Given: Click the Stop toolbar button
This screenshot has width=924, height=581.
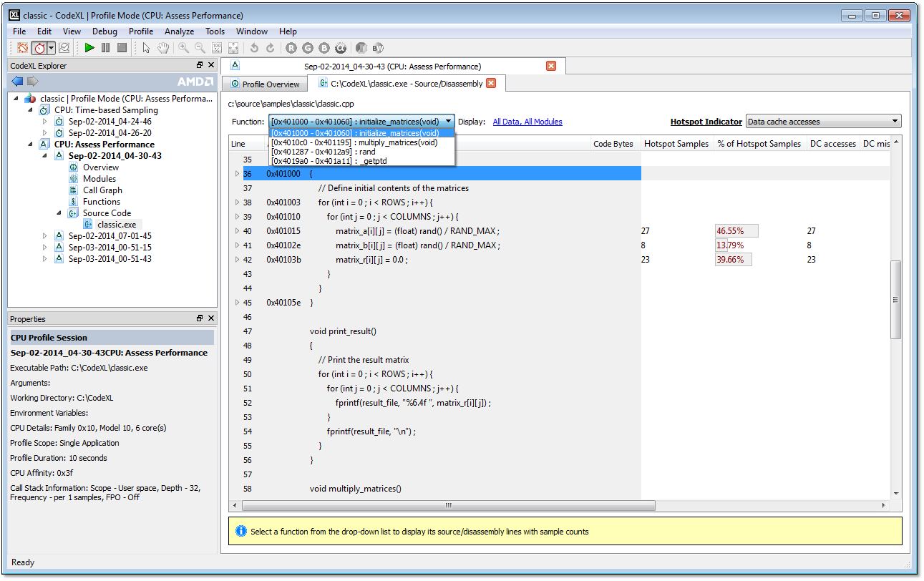Looking at the screenshot, I should click(122, 48).
